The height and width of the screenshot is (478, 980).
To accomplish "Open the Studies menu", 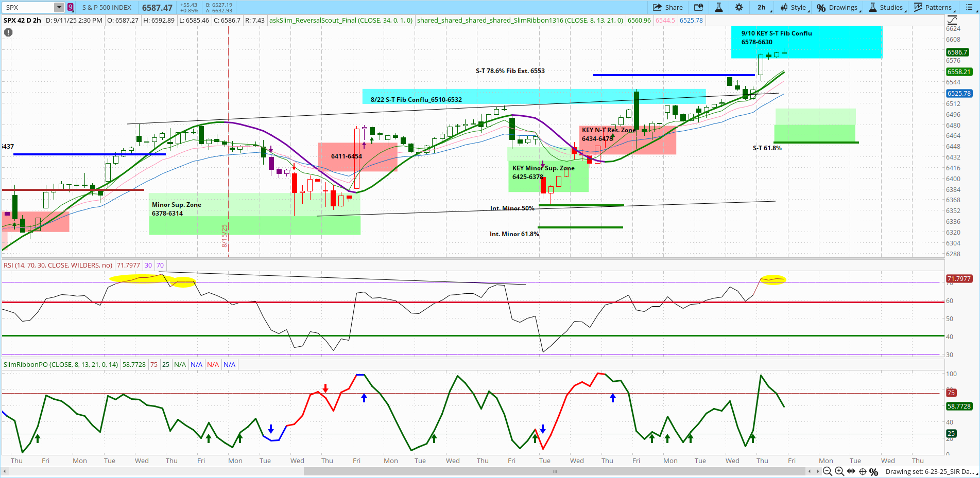I will [887, 7].
